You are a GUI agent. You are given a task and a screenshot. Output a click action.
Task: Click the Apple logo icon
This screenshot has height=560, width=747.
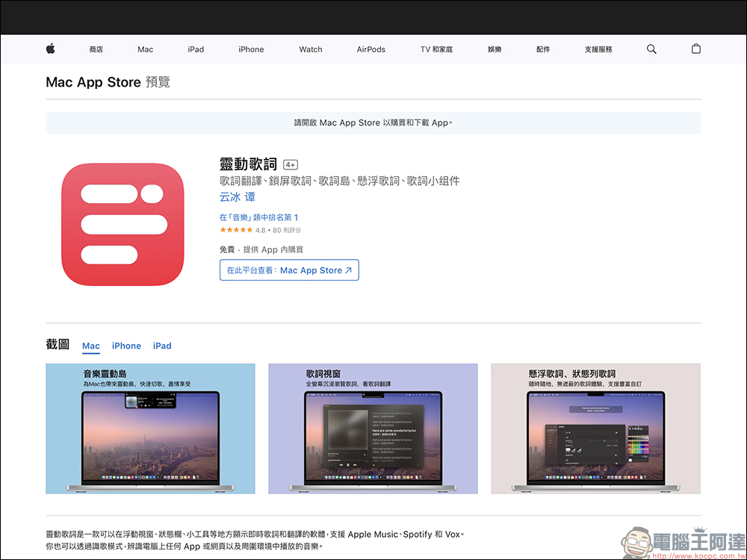[51, 49]
